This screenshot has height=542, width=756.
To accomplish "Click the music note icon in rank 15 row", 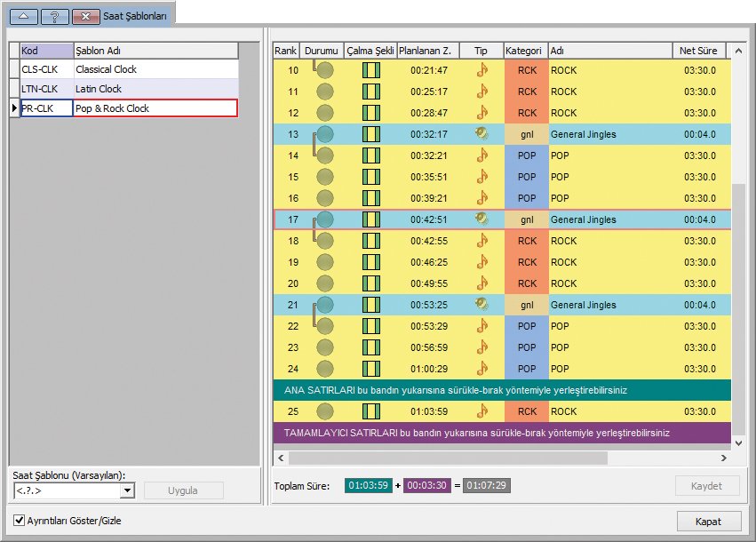I will pyautogui.click(x=481, y=177).
